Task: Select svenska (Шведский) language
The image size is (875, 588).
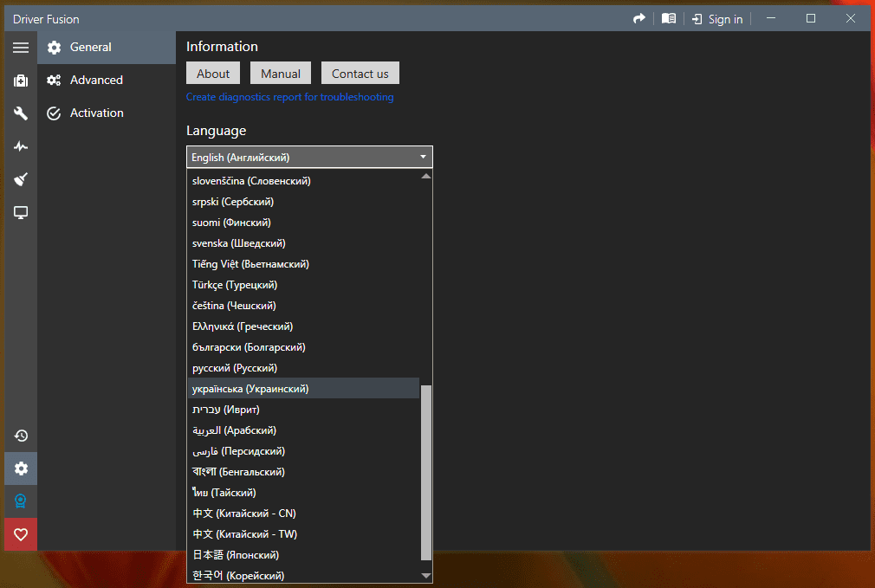Action: 303,243
